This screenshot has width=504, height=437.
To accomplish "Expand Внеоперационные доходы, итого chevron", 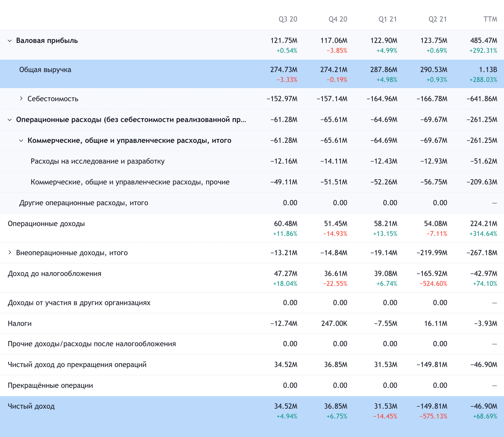I will (x=10, y=253).
